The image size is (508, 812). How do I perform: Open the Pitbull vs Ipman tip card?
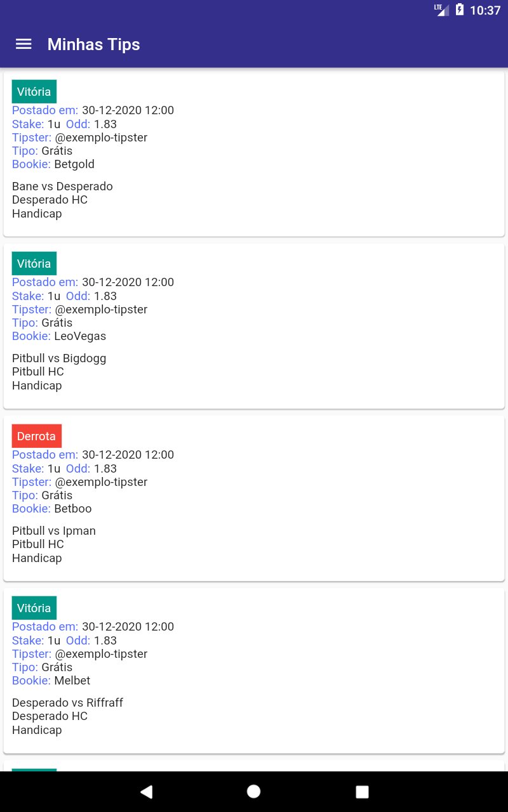click(x=254, y=531)
